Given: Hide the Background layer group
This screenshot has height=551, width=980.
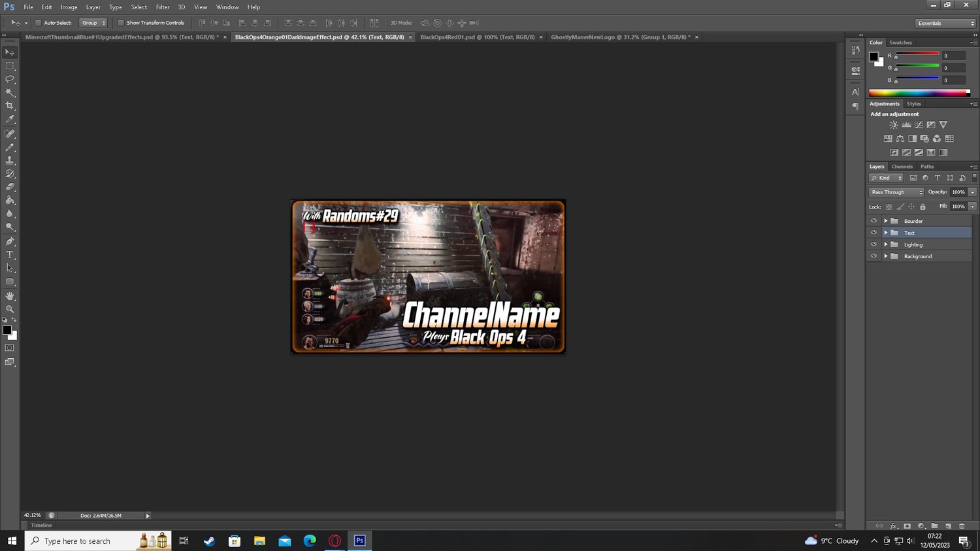Looking at the screenshot, I should click(x=874, y=256).
